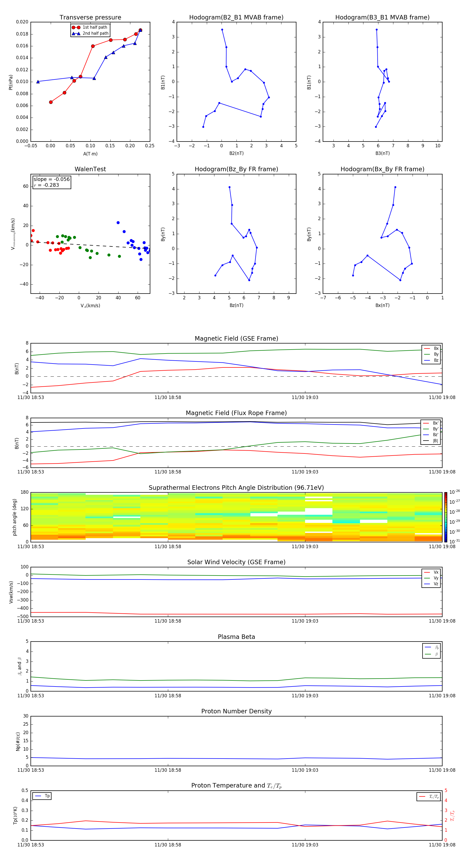Click the 'Proton Temperature and Te/Tp' title

[x=236, y=786]
